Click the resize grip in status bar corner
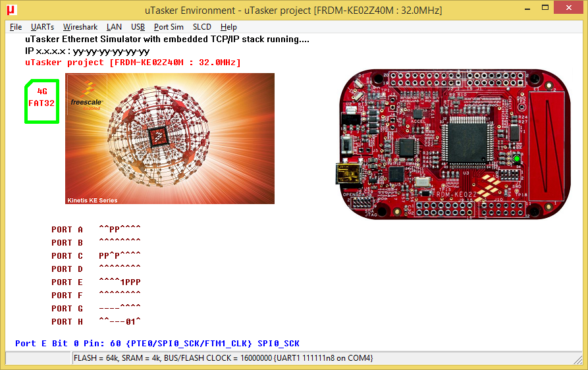Screen dimensions: 588x370 (578, 360)
